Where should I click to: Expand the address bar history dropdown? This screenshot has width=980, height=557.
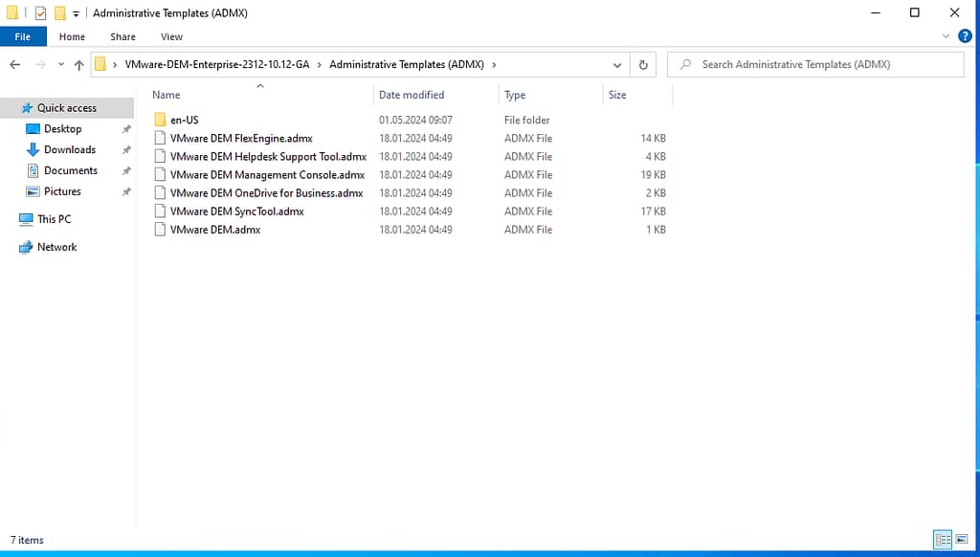617,65
